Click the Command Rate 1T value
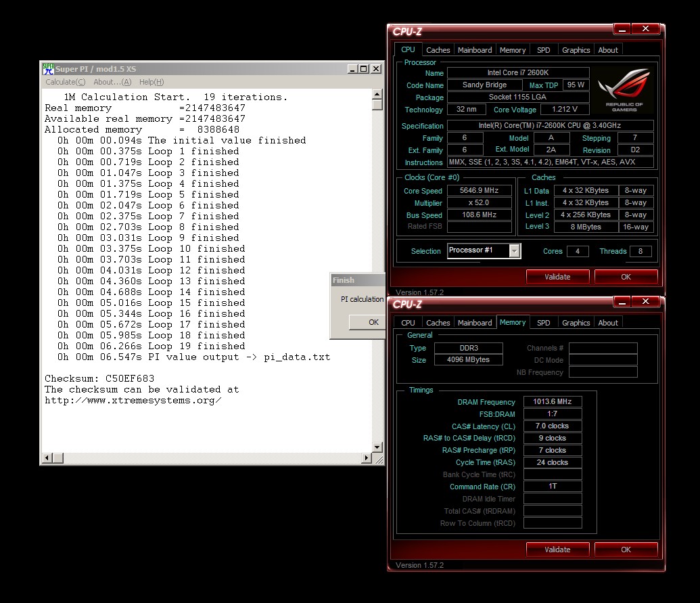The image size is (700, 603). pos(553,486)
